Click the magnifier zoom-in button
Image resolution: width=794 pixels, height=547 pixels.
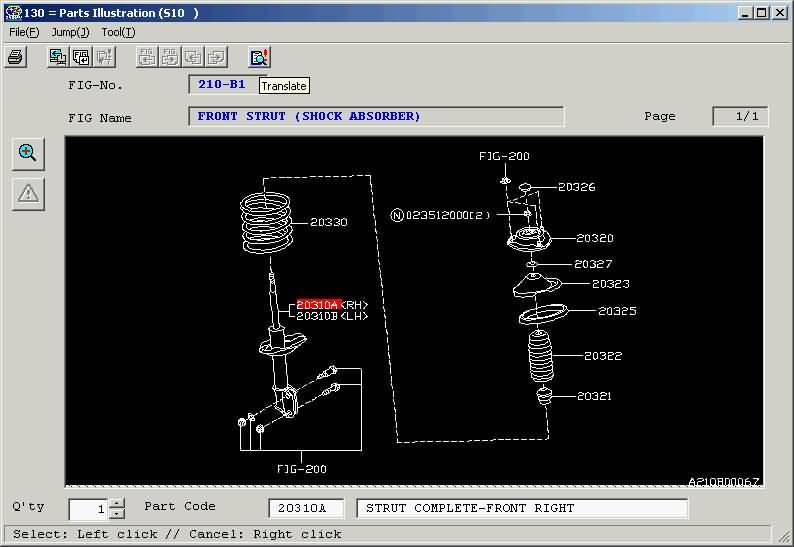coord(28,153)
